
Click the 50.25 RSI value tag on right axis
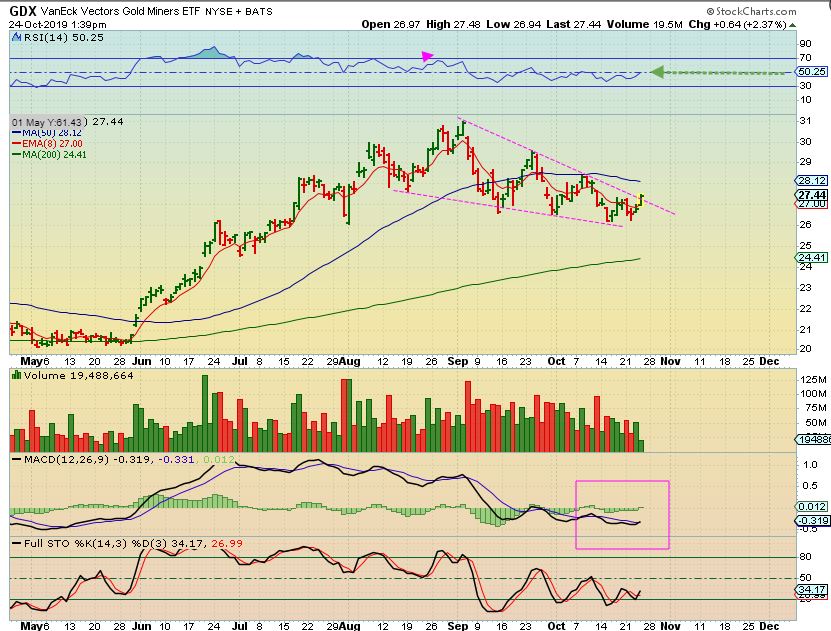pyautogui.click(x=811, y=72)
